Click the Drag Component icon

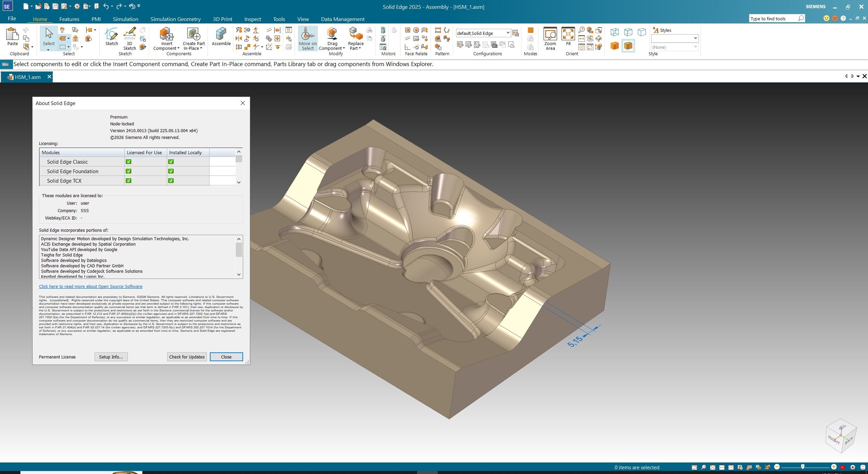pyautogui.click(x=332, y=34)
